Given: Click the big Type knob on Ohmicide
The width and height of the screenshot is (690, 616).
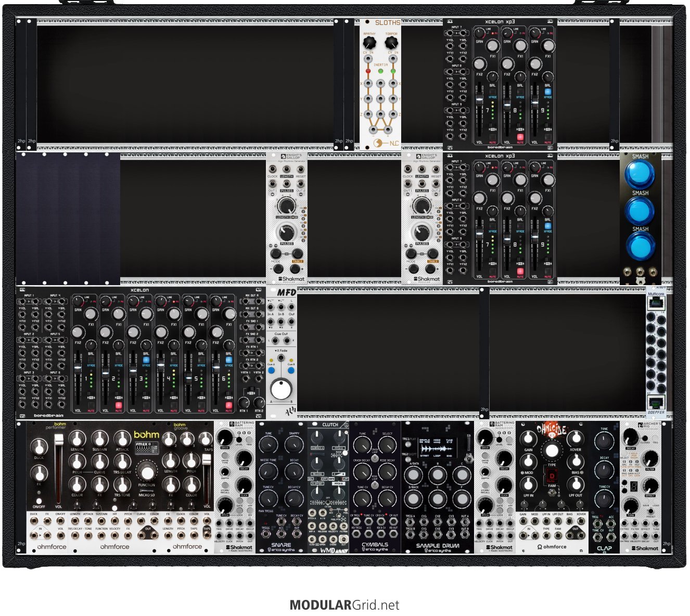Looking at the screenshot, I should (552, 451).
